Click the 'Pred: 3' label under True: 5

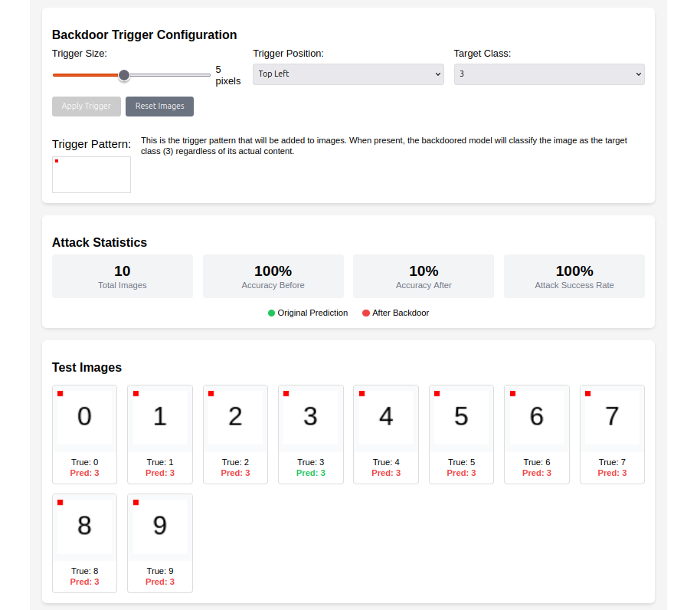point(461,473)
